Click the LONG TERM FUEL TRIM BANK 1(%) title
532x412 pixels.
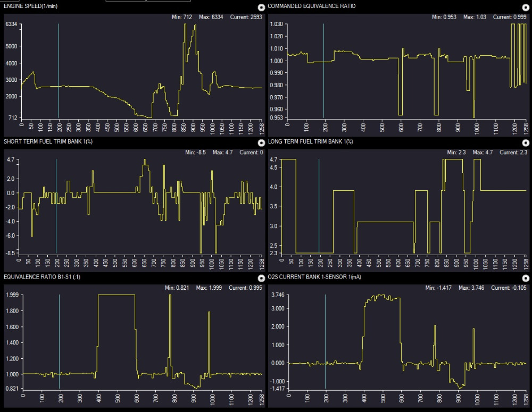(x=311, y=142)
